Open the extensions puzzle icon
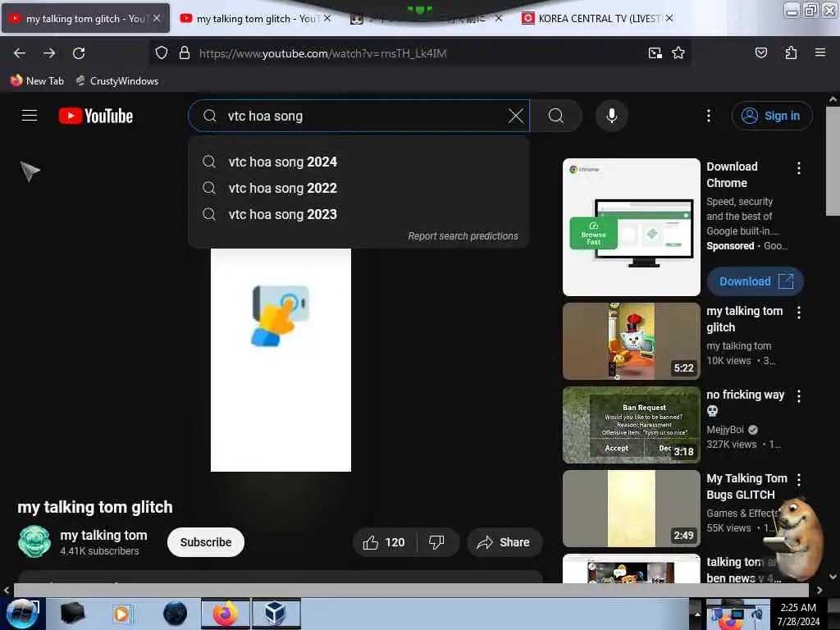The width and height of the screenshot is (840, 630). (791, 52)
